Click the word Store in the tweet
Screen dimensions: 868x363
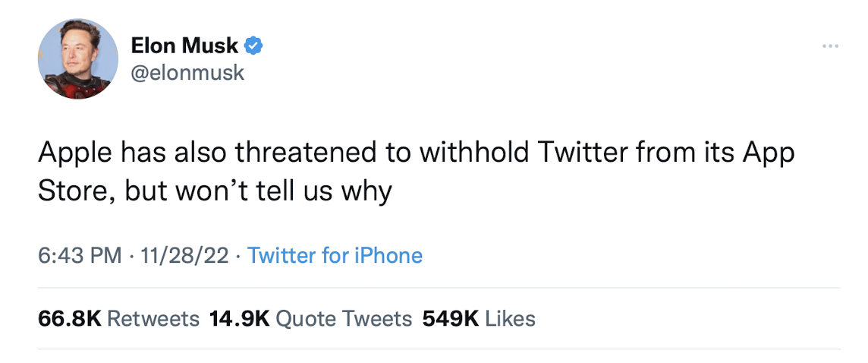pos(72,192)
